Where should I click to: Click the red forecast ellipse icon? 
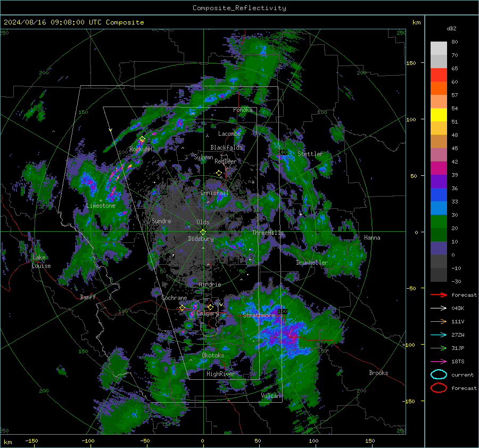pyautogui.click(x=439, y=388)
